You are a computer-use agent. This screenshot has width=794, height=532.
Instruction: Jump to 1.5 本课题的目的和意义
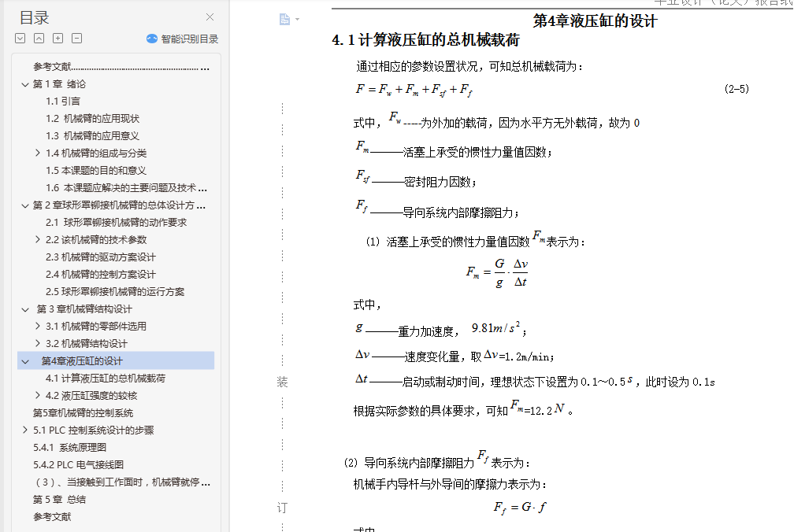(96, 171)
